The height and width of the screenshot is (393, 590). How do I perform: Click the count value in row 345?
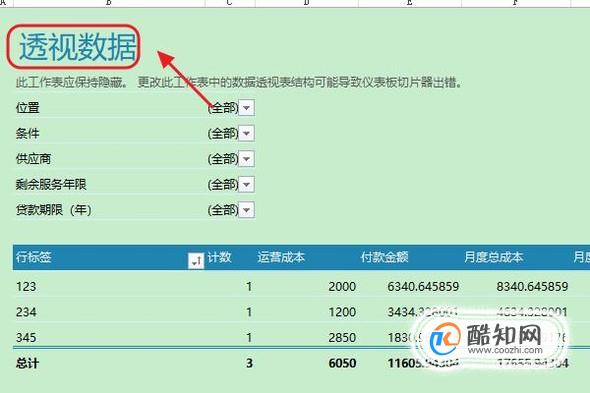[x=249, y=338]
